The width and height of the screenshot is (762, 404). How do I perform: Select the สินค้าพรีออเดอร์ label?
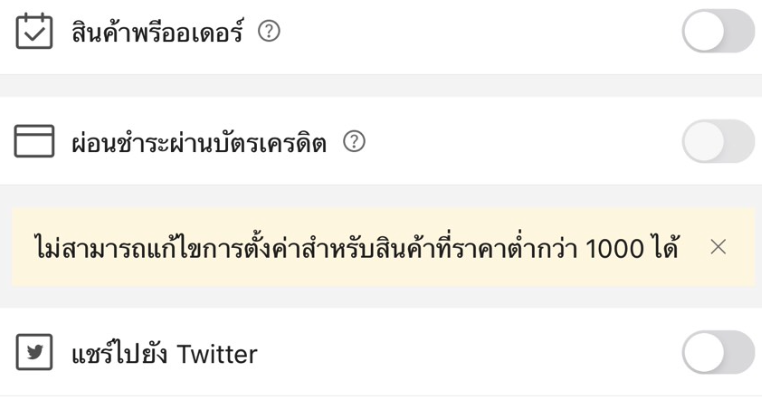[157, 32]
